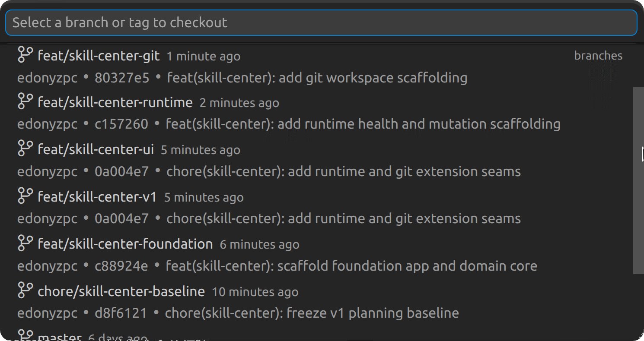The width and height of the screenshot is (644, 341).
Task: Click the branch icon beside feat/skill-center-runtime
Action: (25, 101)
